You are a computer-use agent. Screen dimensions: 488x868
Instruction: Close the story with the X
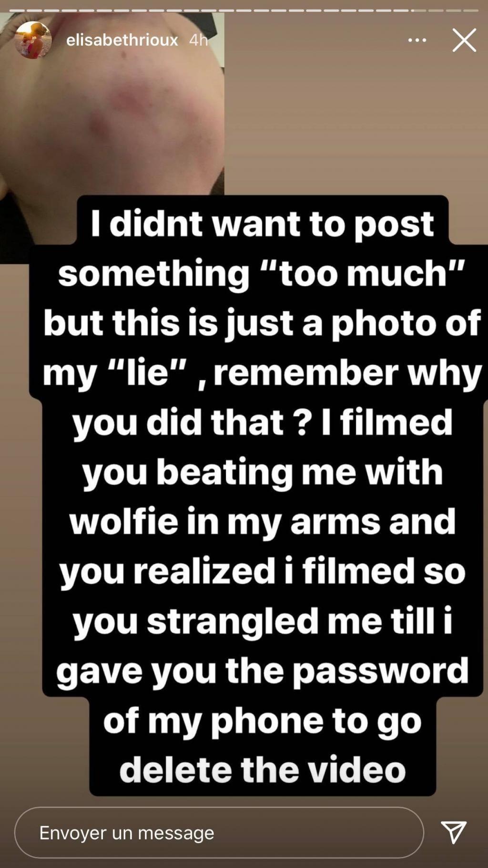464,40
